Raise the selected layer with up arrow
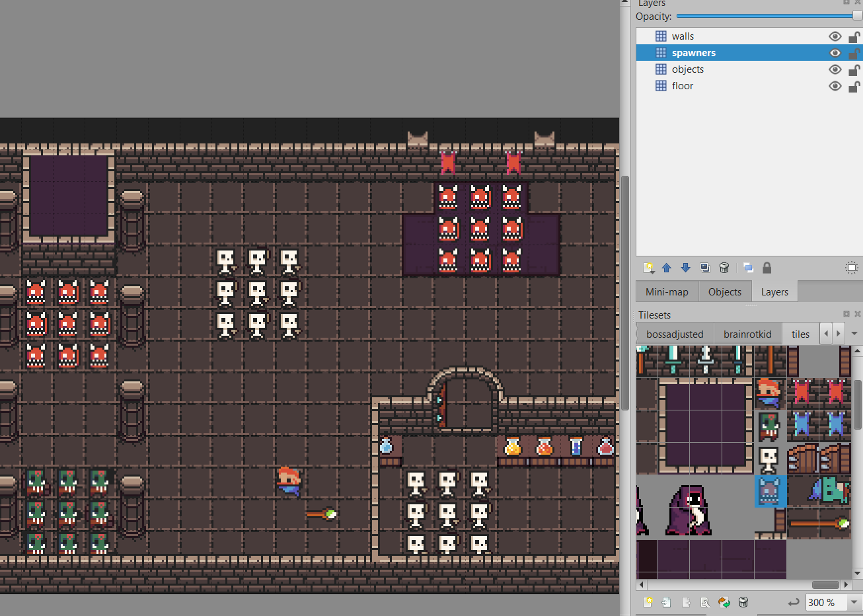Viewport: 863px width, 616px height. [x=667, y=268]
